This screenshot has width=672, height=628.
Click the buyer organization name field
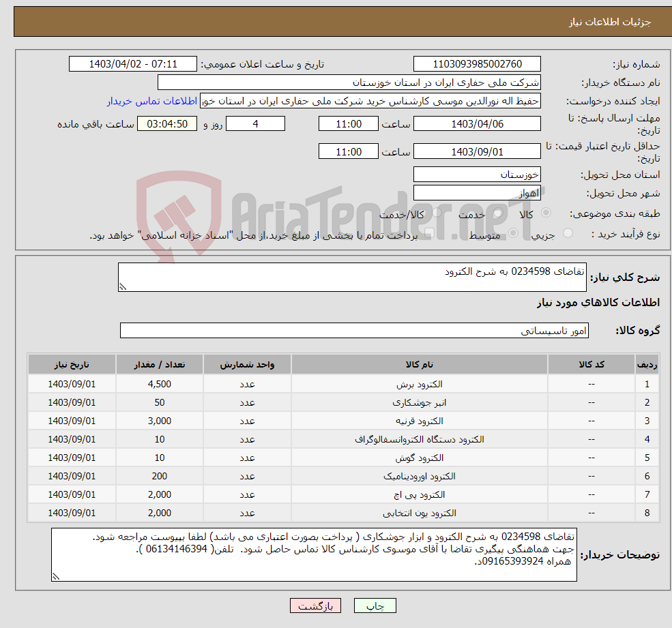pyautogui.click(x=349, y=83)
